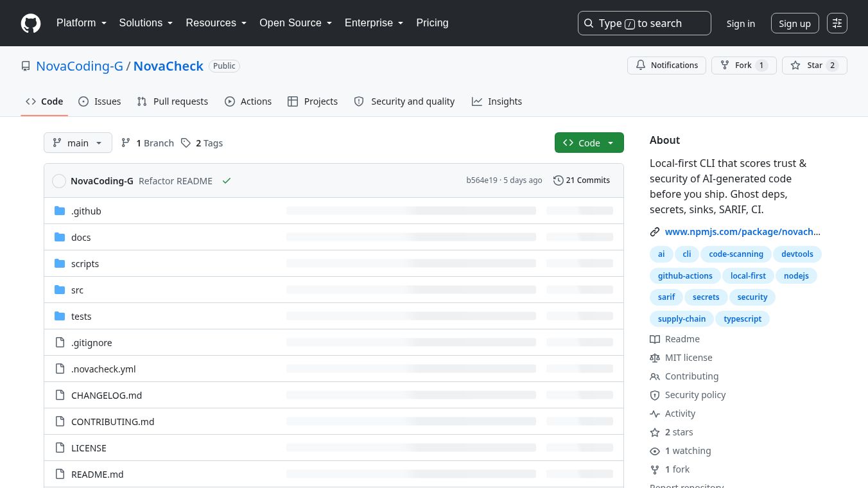Expand the Resources menu

(x=216, y=23)
